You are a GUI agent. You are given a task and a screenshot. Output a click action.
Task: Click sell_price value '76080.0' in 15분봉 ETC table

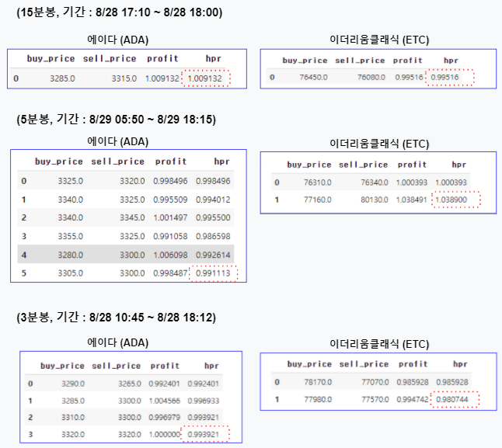(371, 77)
